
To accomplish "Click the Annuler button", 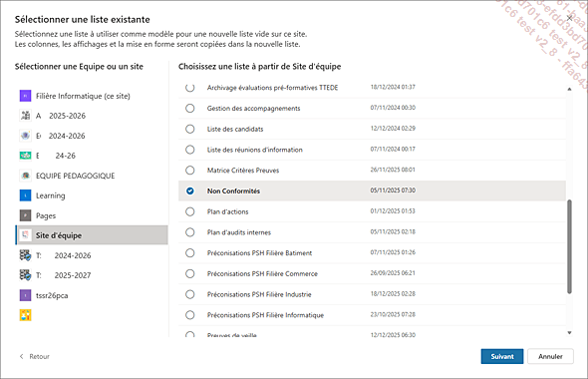I will tap(550, 356).
